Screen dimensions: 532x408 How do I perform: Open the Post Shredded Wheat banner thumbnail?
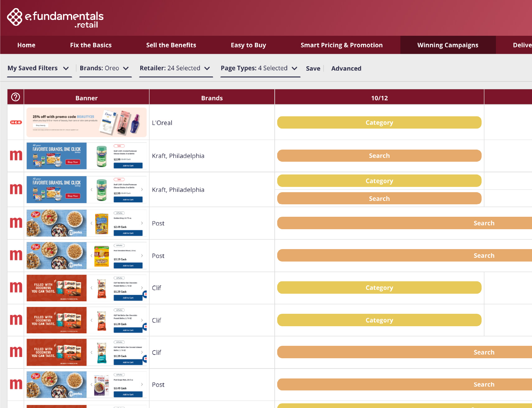click(86, 255)
